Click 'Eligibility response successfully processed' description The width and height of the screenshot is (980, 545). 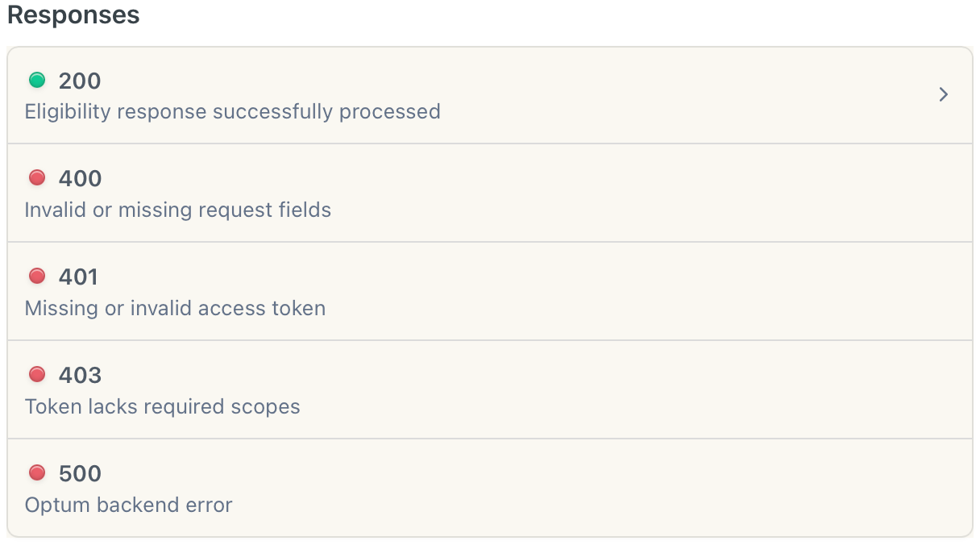(232, 111)
